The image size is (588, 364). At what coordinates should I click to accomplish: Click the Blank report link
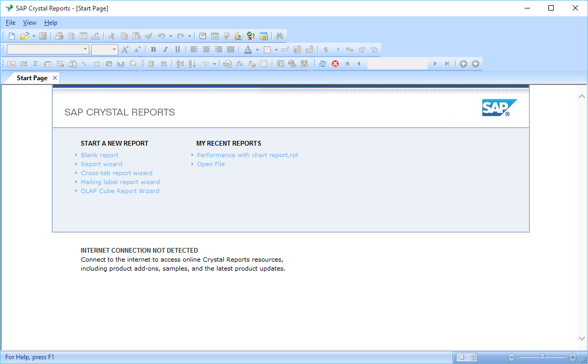coord(99,155)
